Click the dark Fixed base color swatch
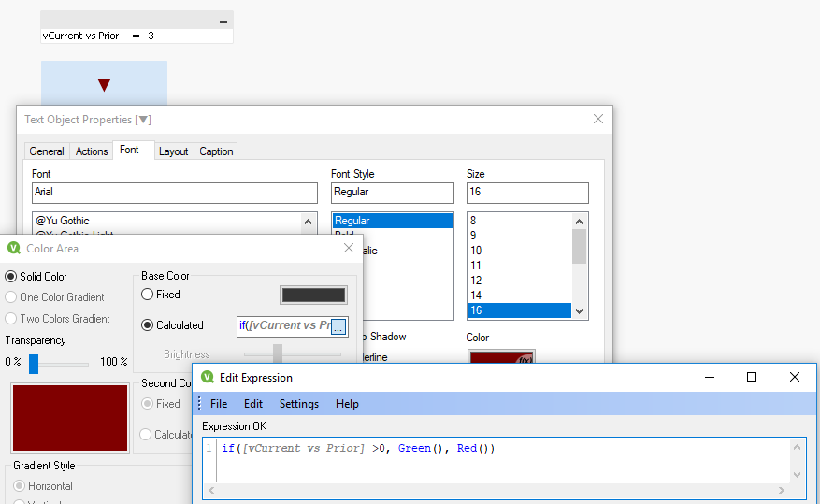The width and height of the screenshot is (820, 504). [313, 295]
